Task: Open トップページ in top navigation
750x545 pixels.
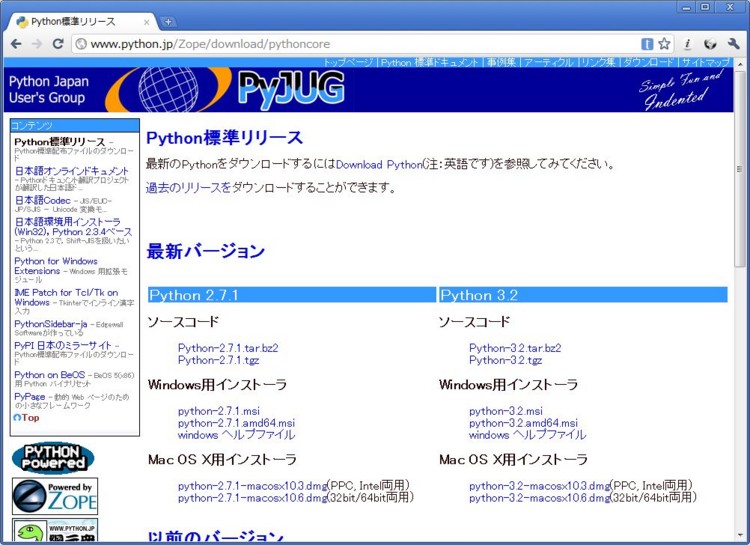Action: point(348,62)
